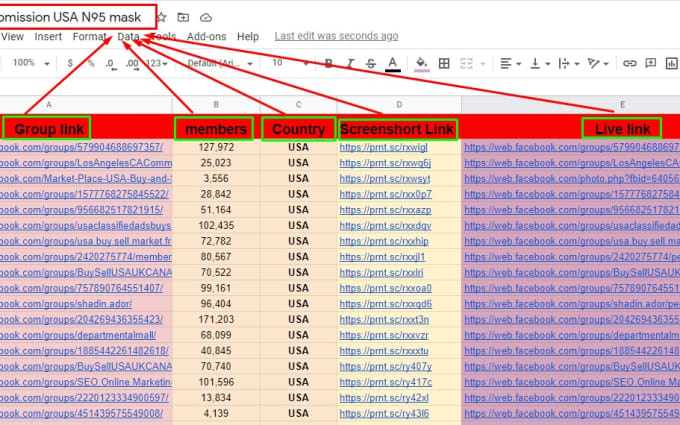
Task: Open the vertical align dropdown
Action: click(x=540, y=64)
